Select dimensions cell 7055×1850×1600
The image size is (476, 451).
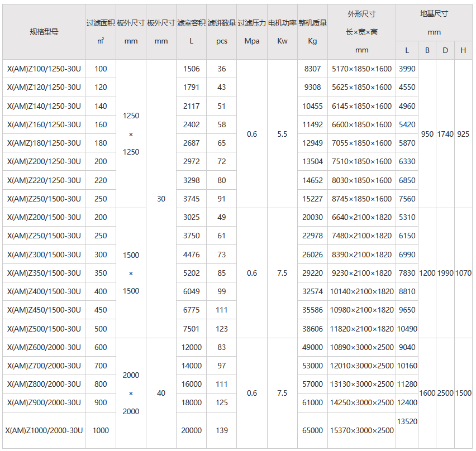point(361,143)
